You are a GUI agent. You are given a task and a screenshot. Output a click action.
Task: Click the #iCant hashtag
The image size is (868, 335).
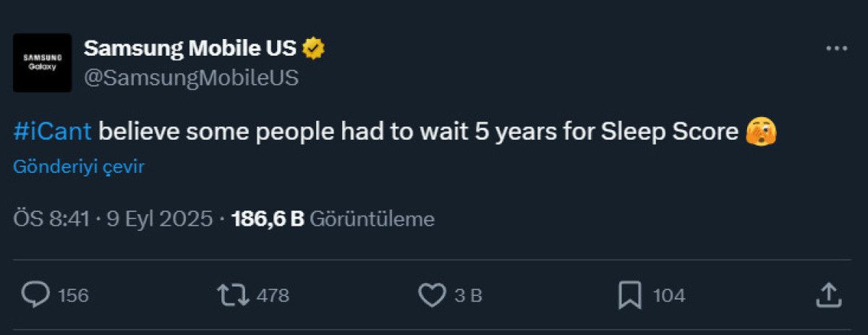click(53, 132)
